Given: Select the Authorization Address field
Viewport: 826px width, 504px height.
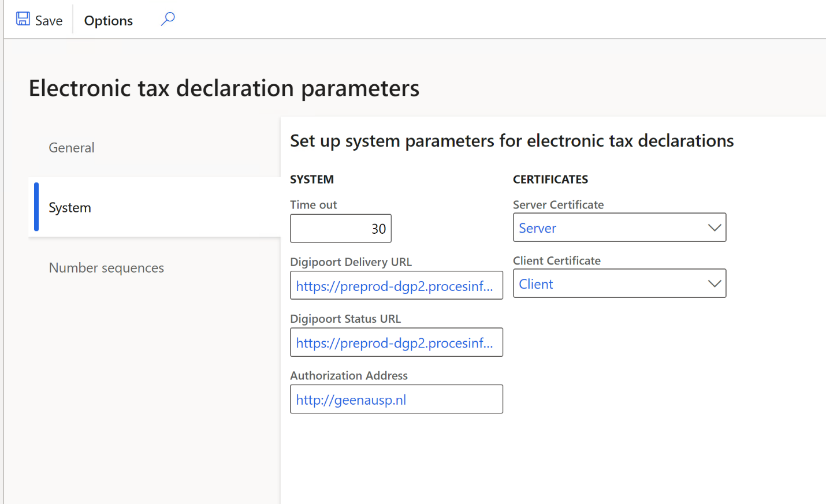Looking at the screenshot, I should point(396,399).
